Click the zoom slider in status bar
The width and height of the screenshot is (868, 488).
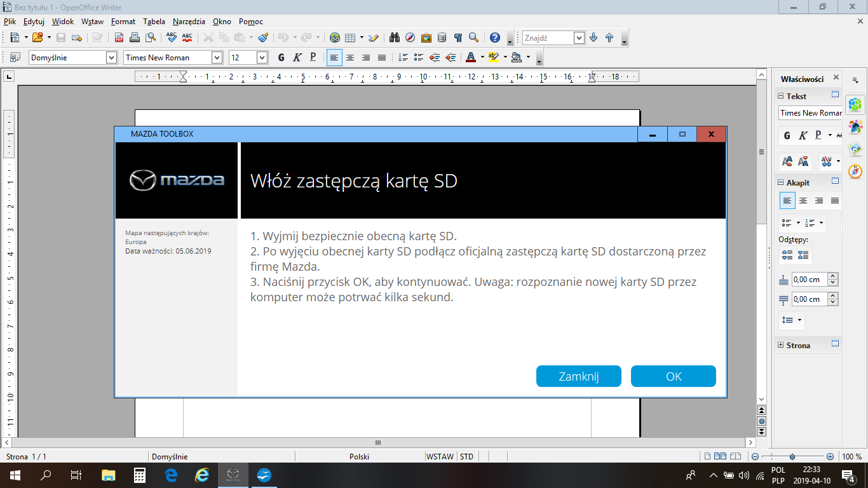[792, 457]
